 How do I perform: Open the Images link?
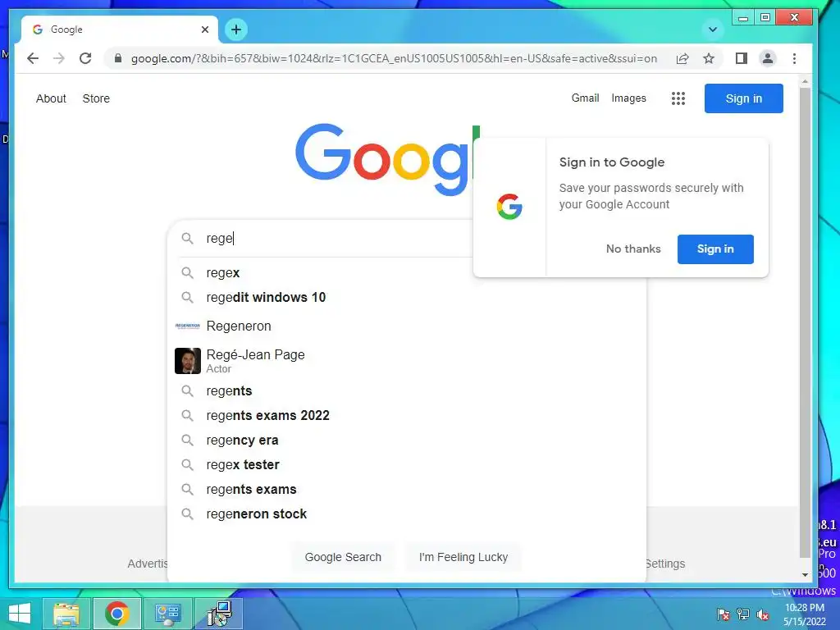(x=628, y=98)
